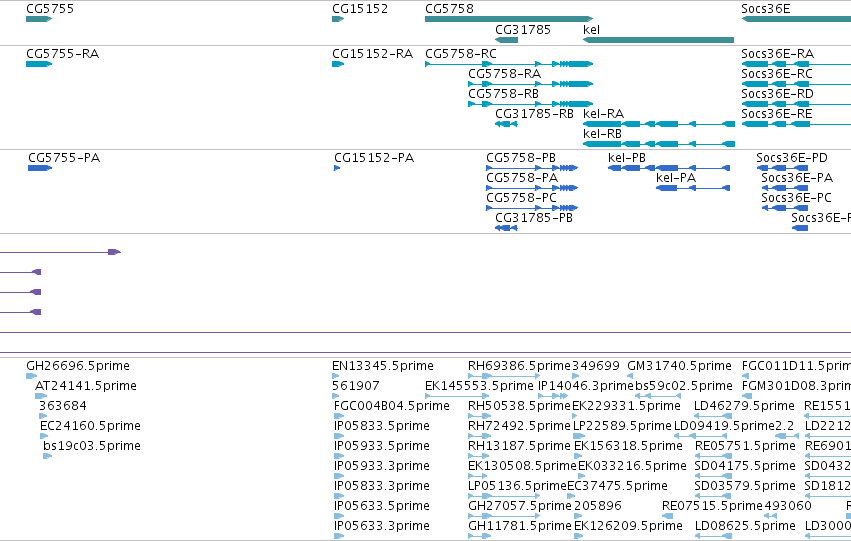
Task: Select the IP05833.5prime EST feature
Action: [x=339, y=436]
